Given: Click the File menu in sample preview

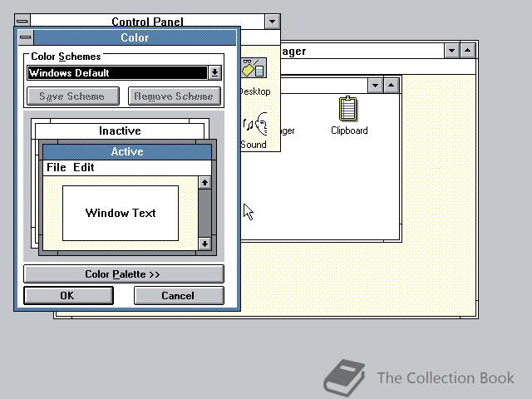Looking at the screenshot, I should [57, 167].
